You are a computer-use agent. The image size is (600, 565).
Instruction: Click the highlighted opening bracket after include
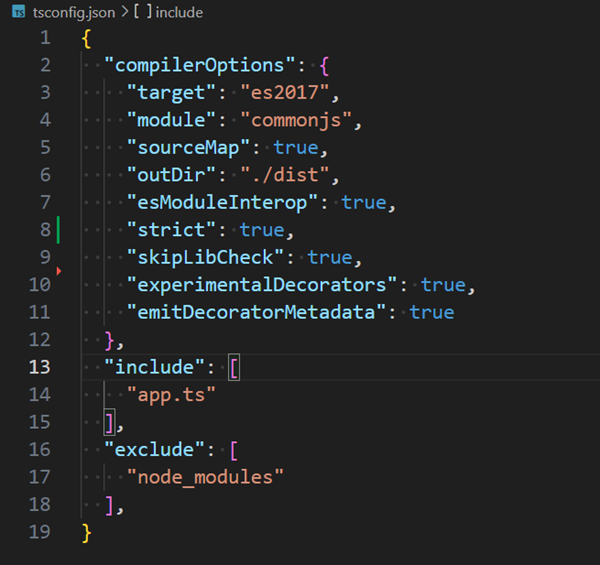click(234, 368)
